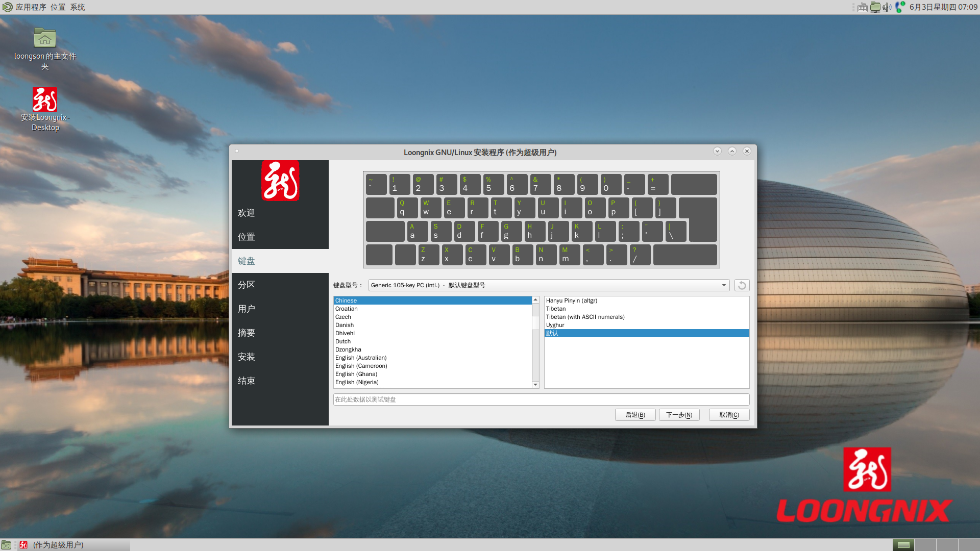Click the language list scroll up arrow

point(535,300)
